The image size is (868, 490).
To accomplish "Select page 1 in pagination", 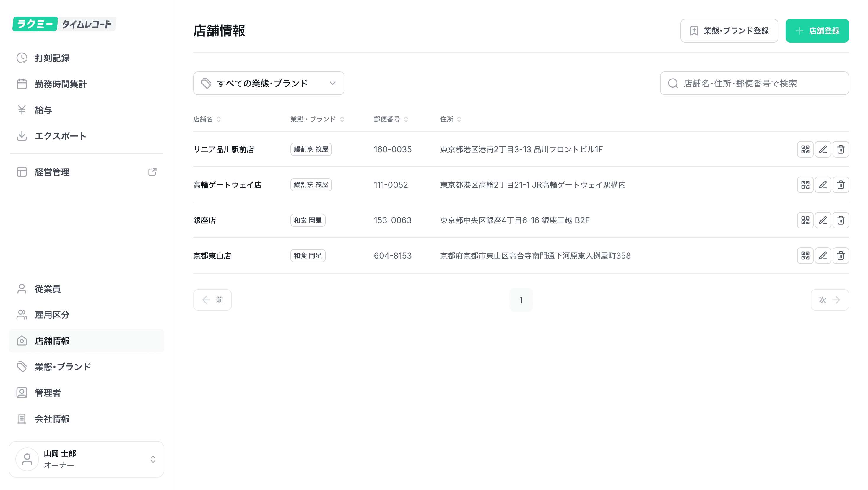I will click(521, 300).
